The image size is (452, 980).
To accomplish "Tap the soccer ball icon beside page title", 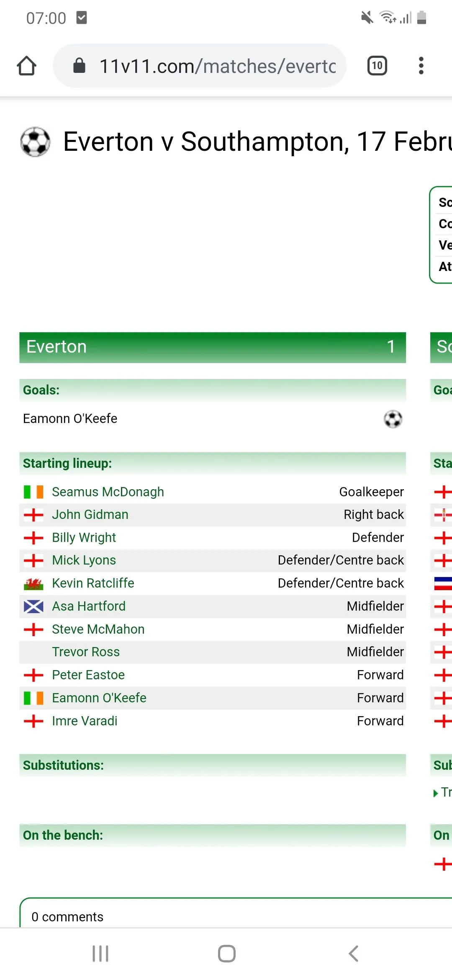I will coord(35,142).
